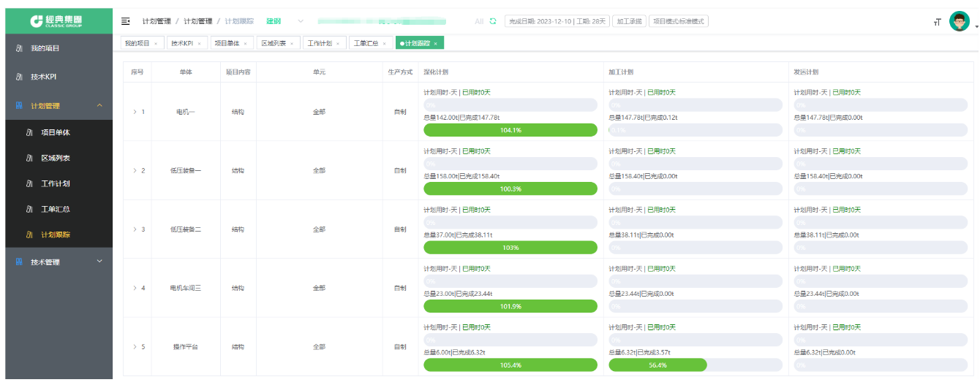Viewport: 980px width, 385px height.
Task: Click the 100.3% progress bar for 低压装备一
Action: pyautogui.click(x=510, y=188)
